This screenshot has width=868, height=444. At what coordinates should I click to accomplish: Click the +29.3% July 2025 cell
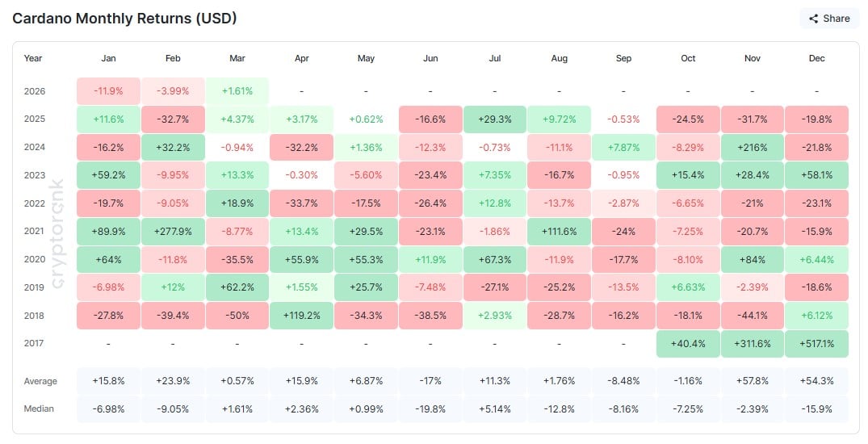pyautogui.click(x=495, y=119)
